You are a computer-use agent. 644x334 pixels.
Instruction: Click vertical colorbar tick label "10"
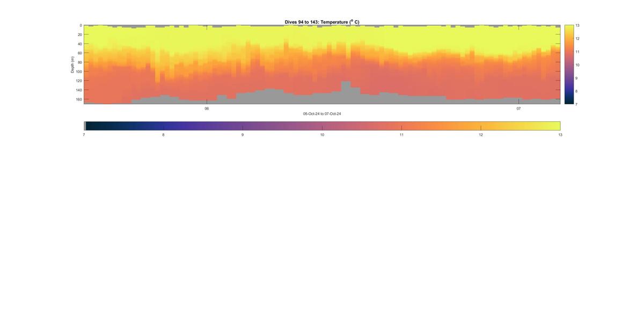pos(578,64)
